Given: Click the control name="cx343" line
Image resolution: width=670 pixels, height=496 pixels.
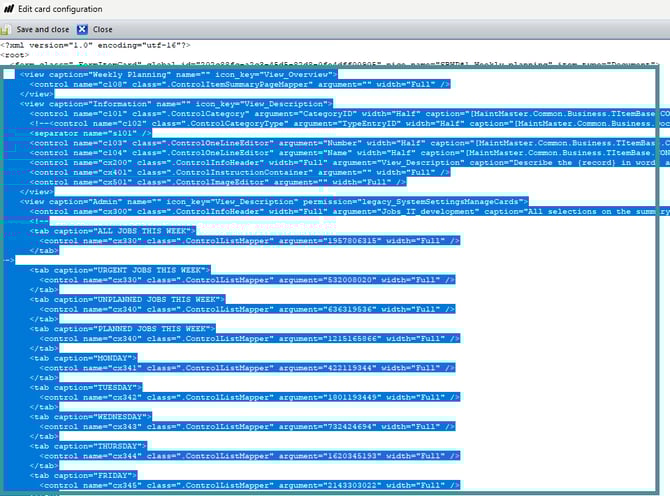Looking at the screenshot, I should point(247,427).
